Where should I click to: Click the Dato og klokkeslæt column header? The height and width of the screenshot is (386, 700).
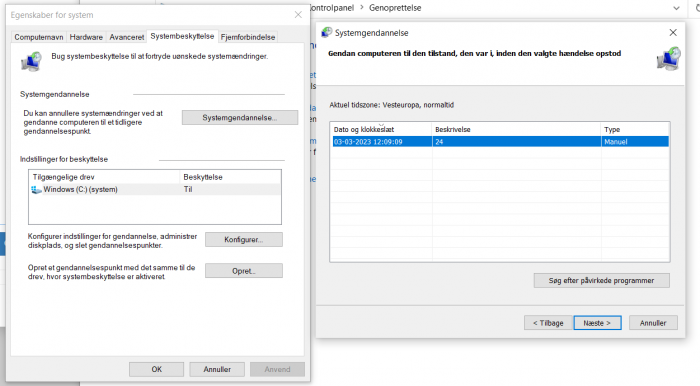point(381,129)
